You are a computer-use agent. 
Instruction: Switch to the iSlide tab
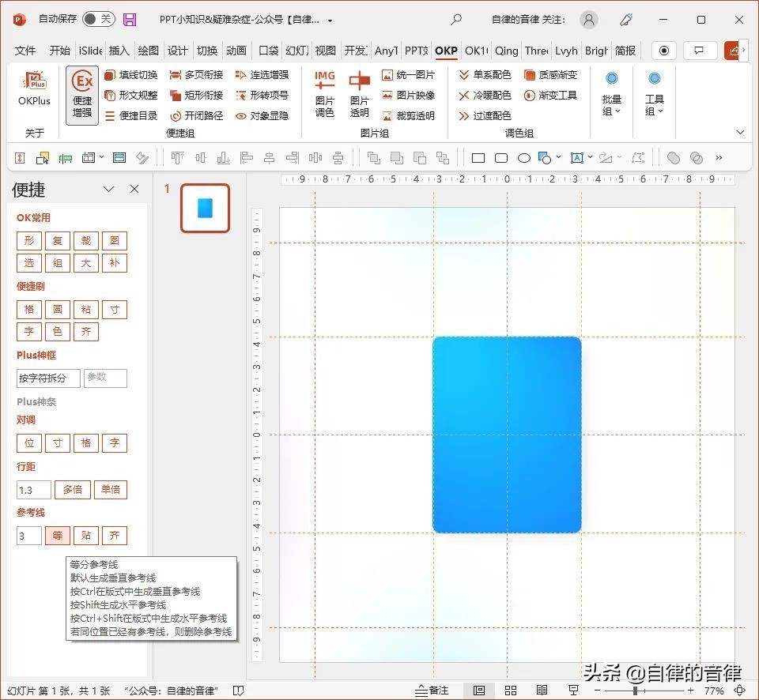90,51
